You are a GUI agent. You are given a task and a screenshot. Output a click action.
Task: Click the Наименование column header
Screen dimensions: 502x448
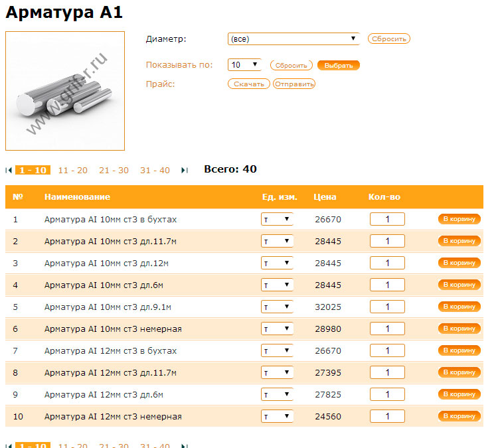[x=77, y=197]
